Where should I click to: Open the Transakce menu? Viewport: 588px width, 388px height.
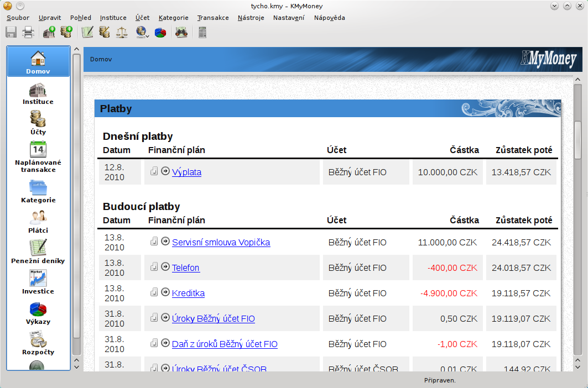pyautogui.click(x=213, y=18)
